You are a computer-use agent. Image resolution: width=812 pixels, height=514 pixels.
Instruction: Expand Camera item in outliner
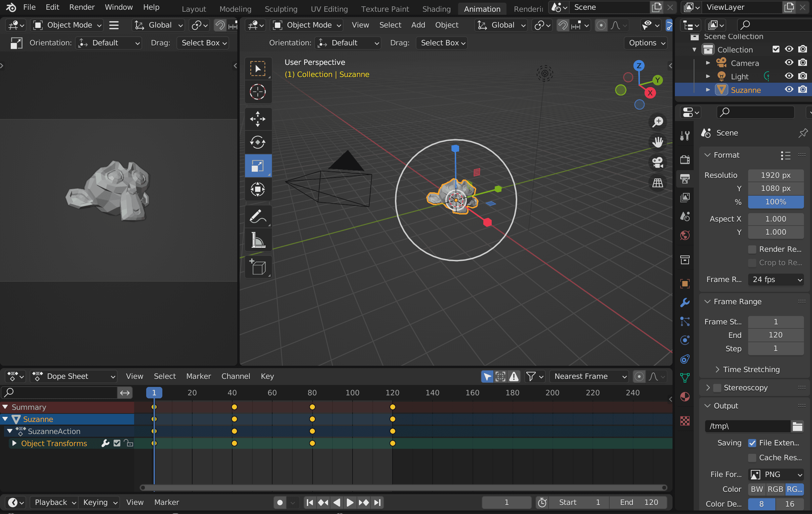pyautogui.click(x=708, y=63)
